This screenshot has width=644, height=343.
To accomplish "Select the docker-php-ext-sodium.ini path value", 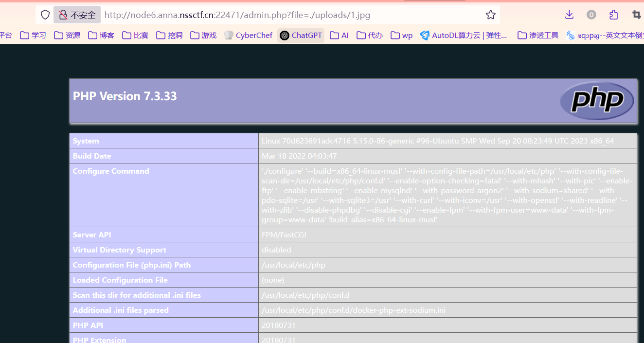I will coord(354,310).
